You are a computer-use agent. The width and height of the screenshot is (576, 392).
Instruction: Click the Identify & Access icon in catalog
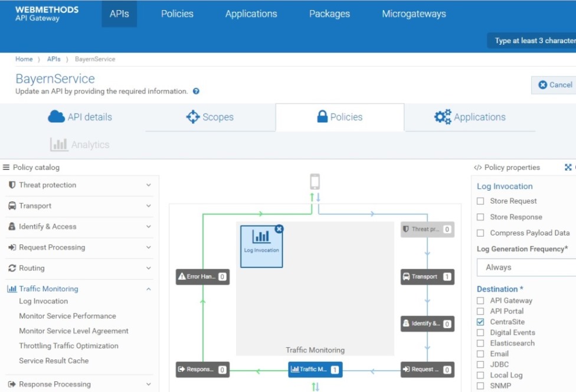(12, 226)
